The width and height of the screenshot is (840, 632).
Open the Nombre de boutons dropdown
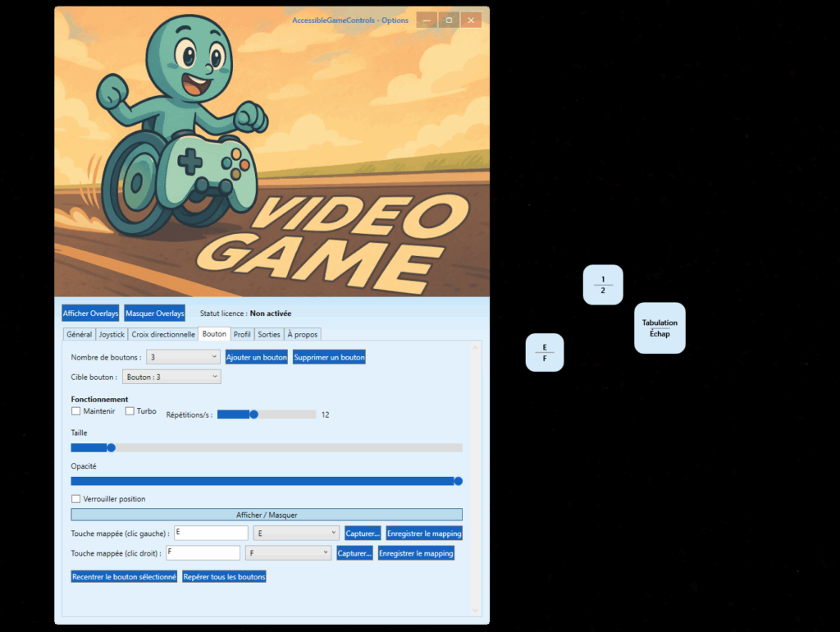point(183,357)
